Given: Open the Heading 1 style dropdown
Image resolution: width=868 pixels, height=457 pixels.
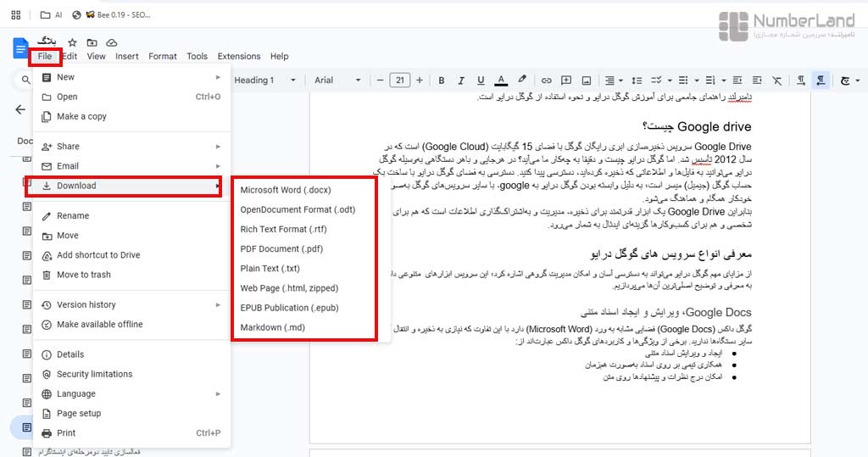Looking at the screenshot, I should (264, 81).
